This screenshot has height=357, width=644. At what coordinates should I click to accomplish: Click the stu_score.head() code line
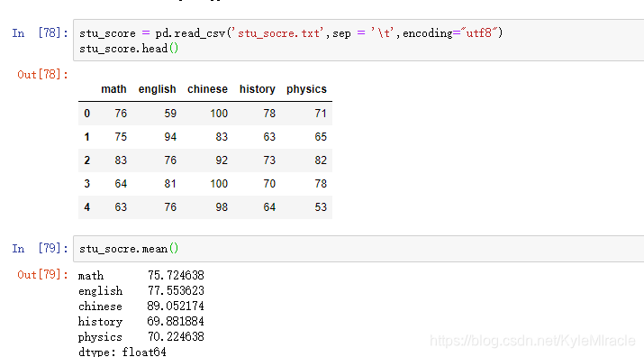[x=129, y=49]
